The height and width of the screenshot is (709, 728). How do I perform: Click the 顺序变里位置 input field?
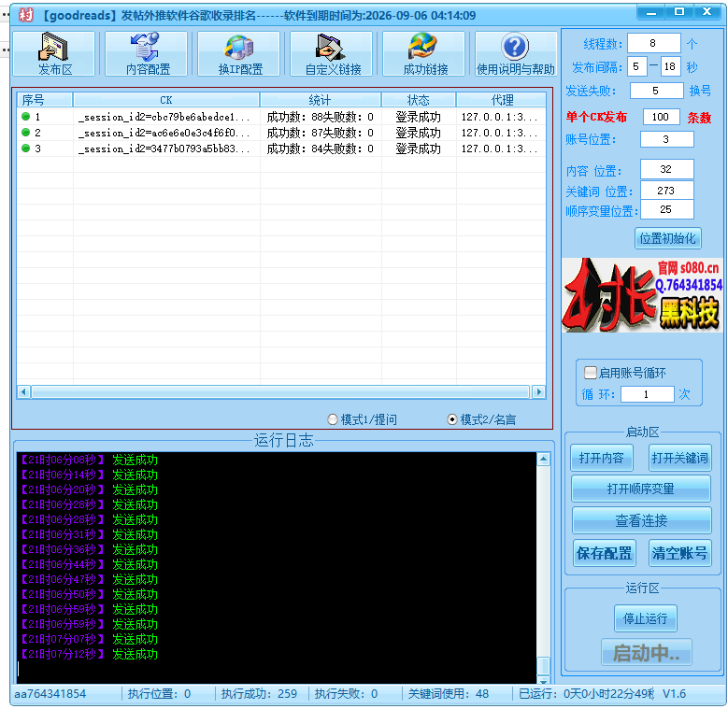666,209
